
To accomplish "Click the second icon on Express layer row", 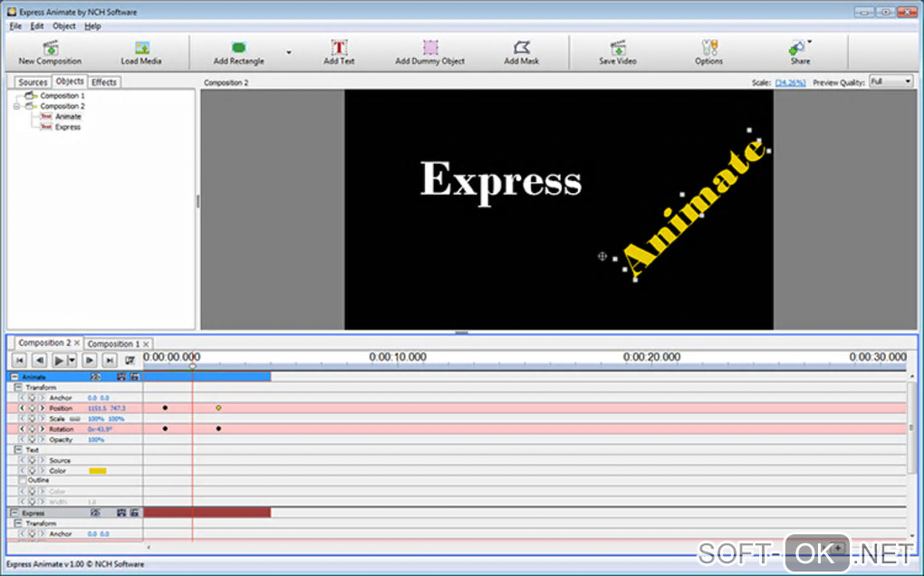I will tap(121, 513).
